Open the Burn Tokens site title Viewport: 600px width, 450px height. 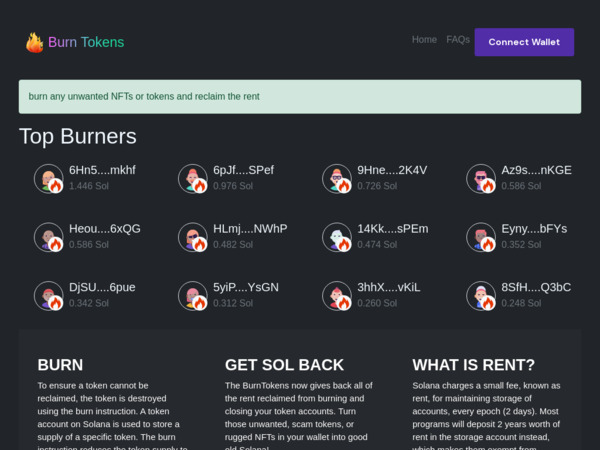[86, 42]
